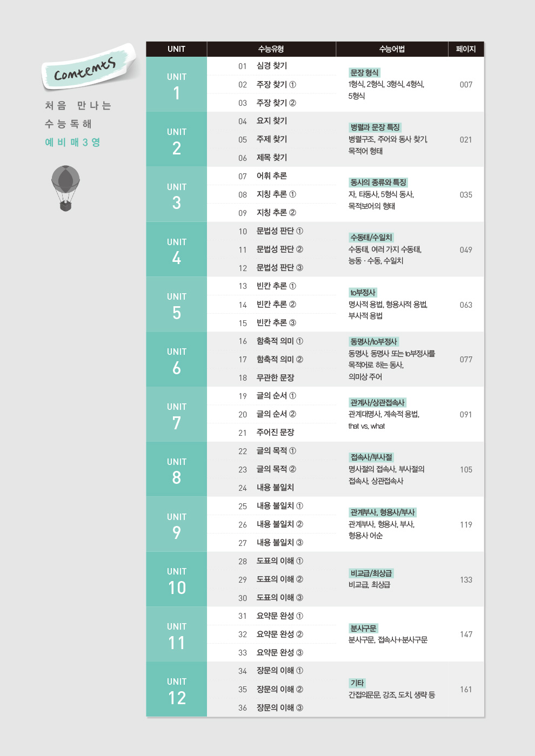
Task: Select the UNIT 5 block
Action: (x=176, y=305)
